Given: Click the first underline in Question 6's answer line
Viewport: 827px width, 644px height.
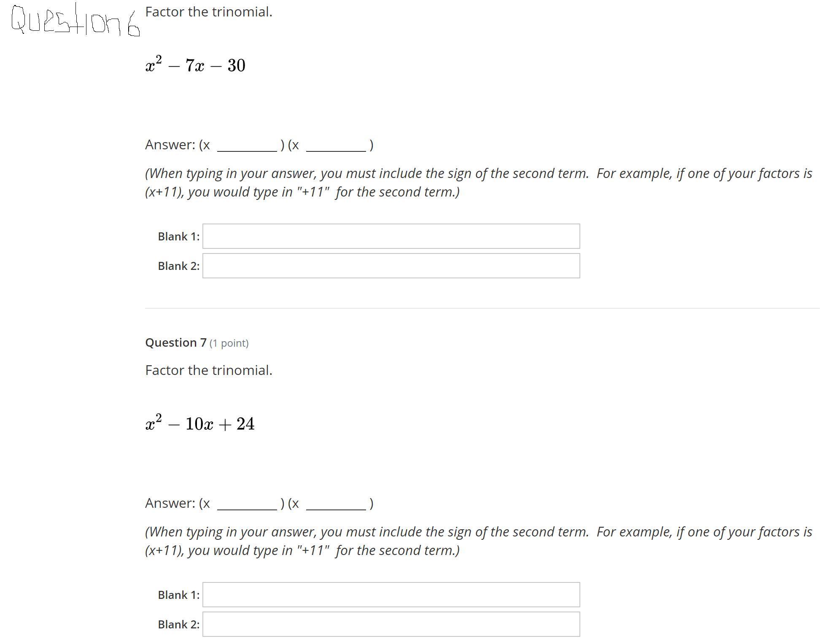Looking at the screenshot, I should click(x=247, y=151).
